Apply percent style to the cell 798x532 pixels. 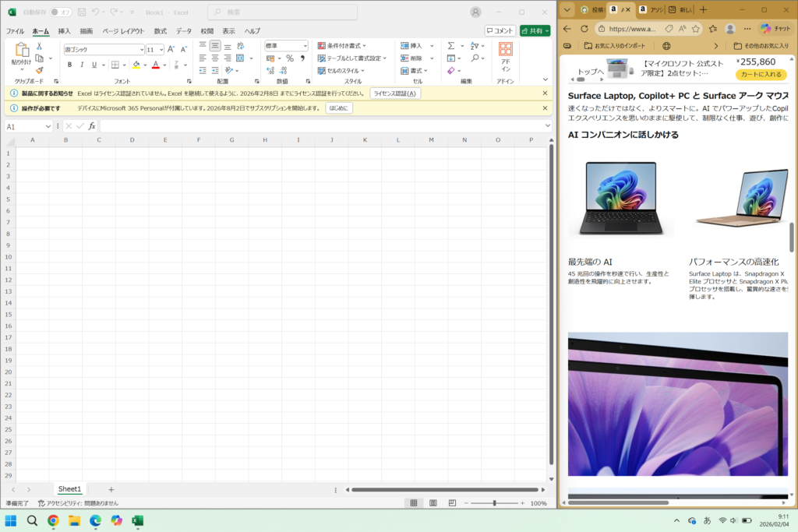point(290,58)
